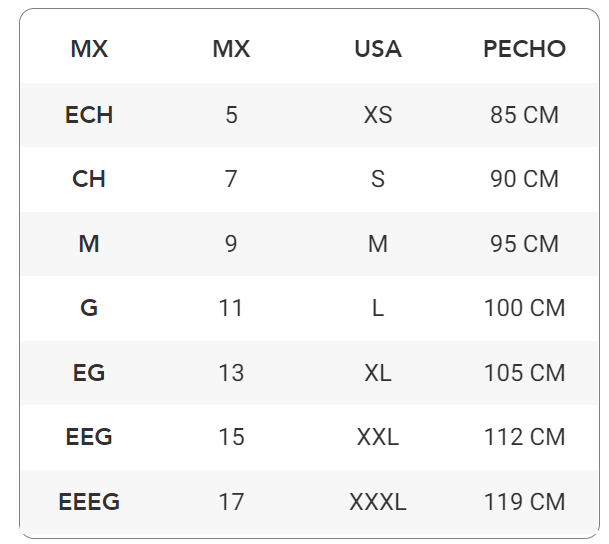Select the XL USA size cell
This screenshot has height=544, width=609.
click(x=378, y=373)
